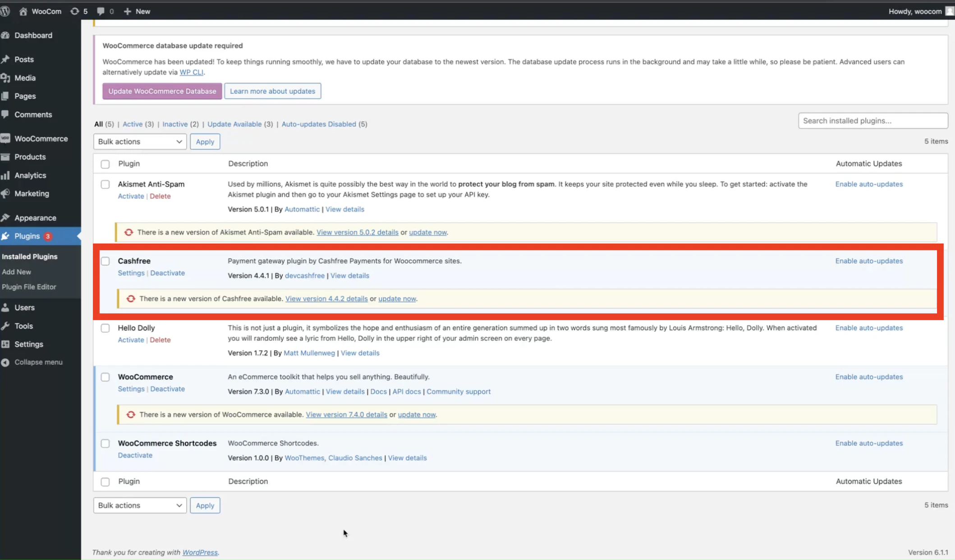Click the WordPress logo in the admin bar
Viewport: 955px width, 560px height.
pyautogui.click(x=6, y=11)
